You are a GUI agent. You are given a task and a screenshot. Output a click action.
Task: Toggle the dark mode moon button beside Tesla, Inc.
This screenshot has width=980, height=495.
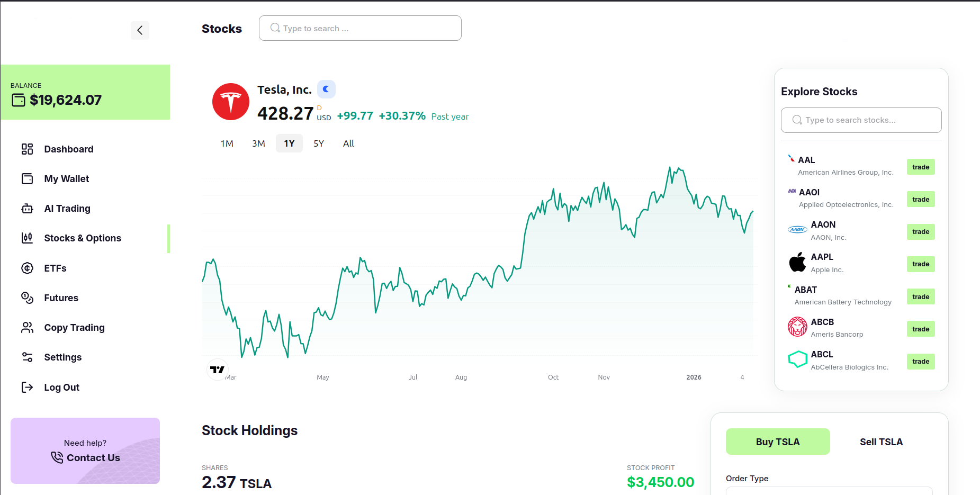[326, 89]
